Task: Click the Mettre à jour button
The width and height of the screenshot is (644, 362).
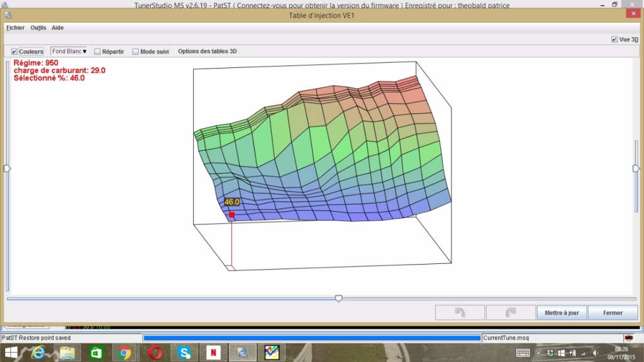Action: tap(562, 313)
